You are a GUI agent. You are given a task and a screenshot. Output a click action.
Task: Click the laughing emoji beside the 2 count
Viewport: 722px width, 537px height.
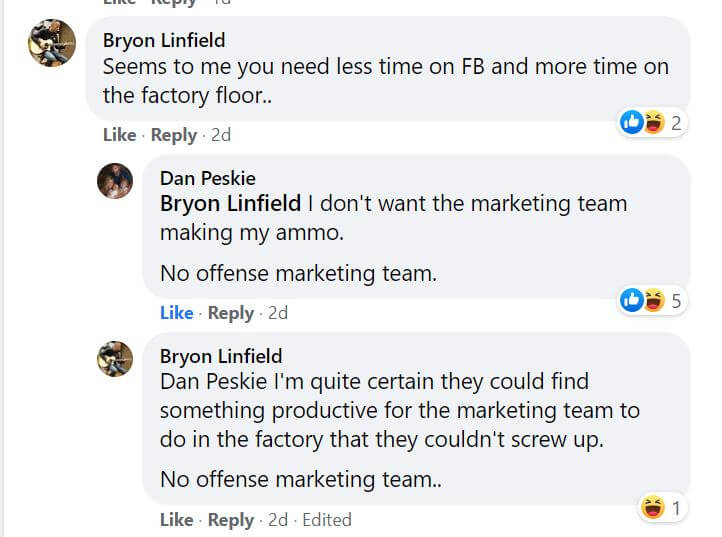654,122
